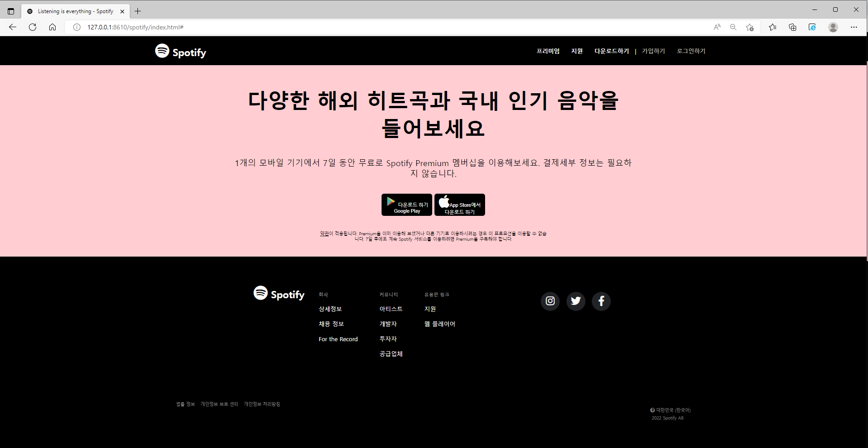Open 개발자 footer link

point(388,324)
